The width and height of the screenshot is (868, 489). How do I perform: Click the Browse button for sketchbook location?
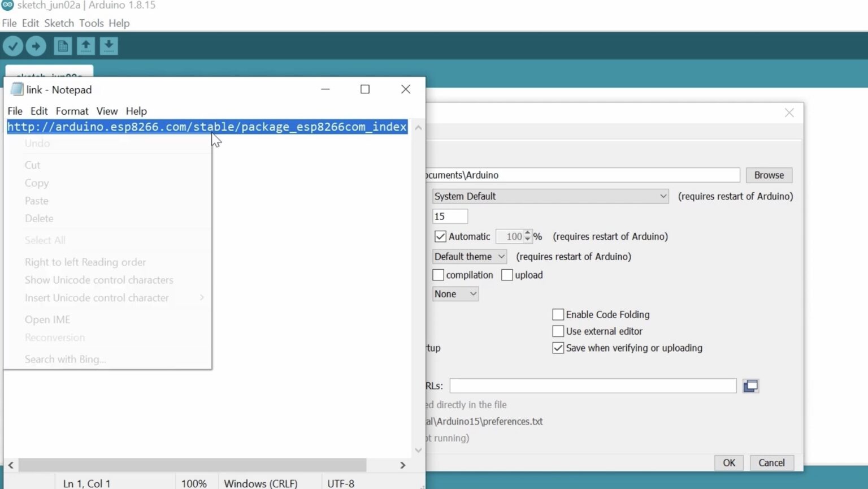click(769, 175)
